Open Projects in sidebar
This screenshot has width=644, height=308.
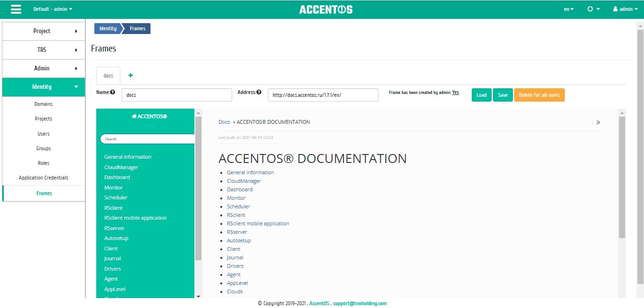43,119
